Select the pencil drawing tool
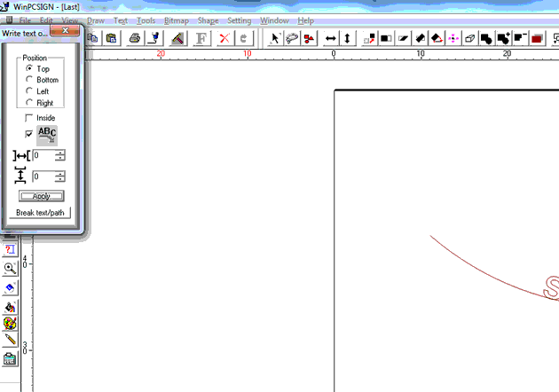Screen dimensions: 559x392 tap(10, 340)
